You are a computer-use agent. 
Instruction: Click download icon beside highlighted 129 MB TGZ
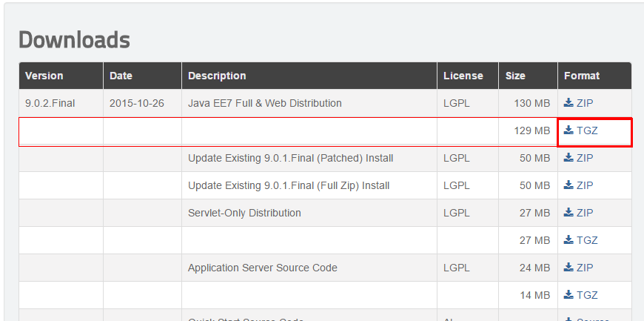(568, 130)
